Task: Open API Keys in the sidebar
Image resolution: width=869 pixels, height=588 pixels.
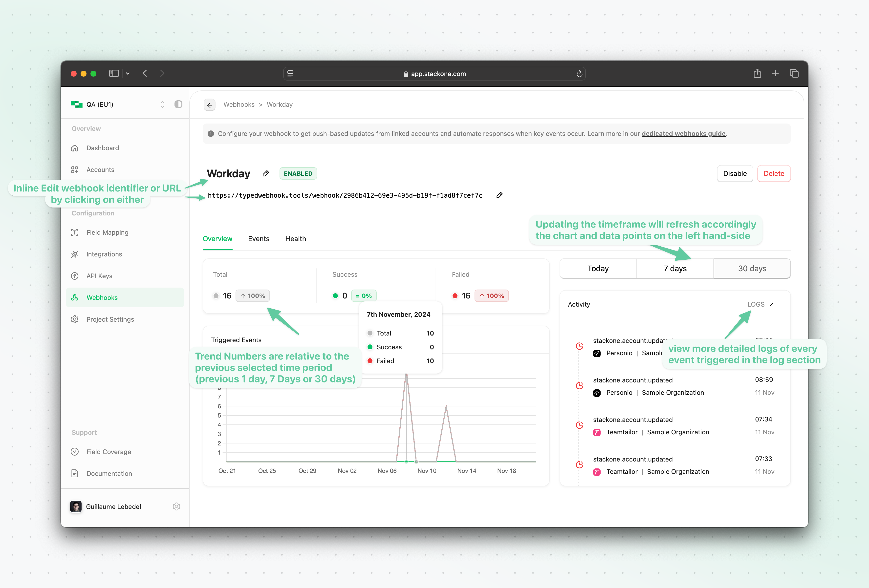Action: tap(125, 276)
